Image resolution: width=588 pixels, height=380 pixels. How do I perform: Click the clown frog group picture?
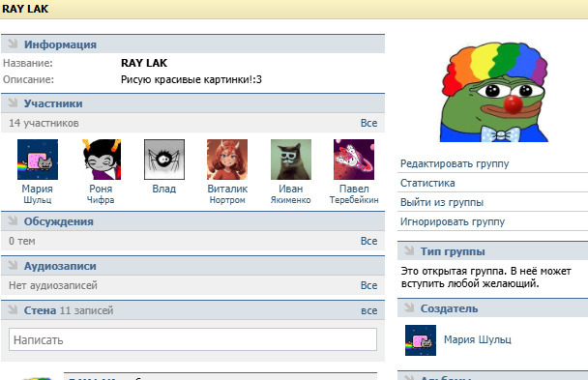tap(494, 92)
